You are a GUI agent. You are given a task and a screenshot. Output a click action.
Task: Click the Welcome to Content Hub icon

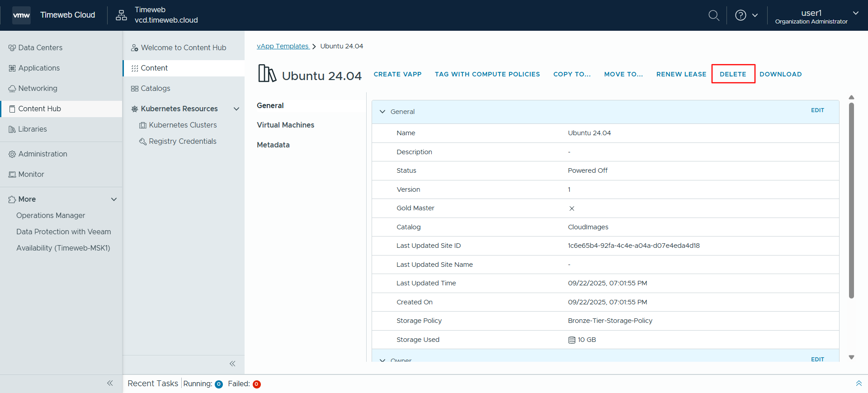(x=135, y=48)
